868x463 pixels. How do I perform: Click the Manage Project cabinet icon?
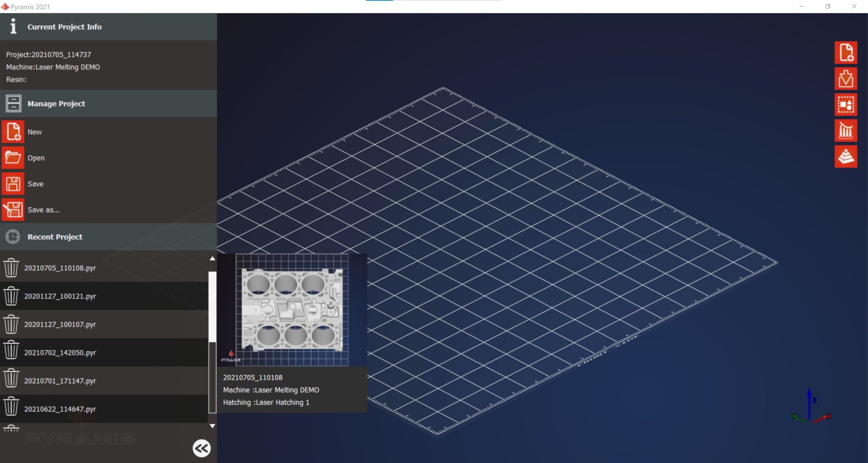(13, 103)
